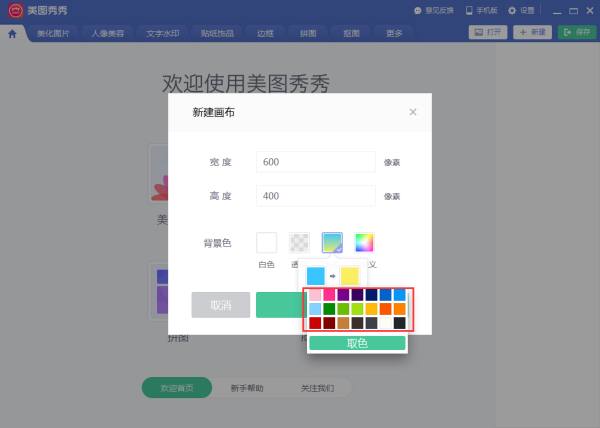The image size is (600, 428).
Task: Expand the 更多 tab
Action: pyautogui.click(x=394, y=34)
